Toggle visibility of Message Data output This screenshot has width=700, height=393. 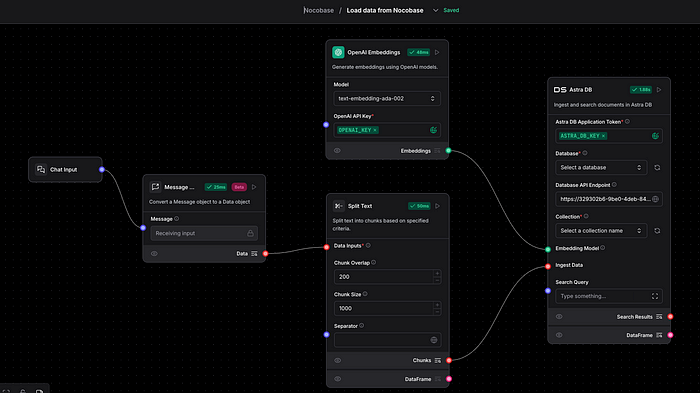click(x=154, y=254)
